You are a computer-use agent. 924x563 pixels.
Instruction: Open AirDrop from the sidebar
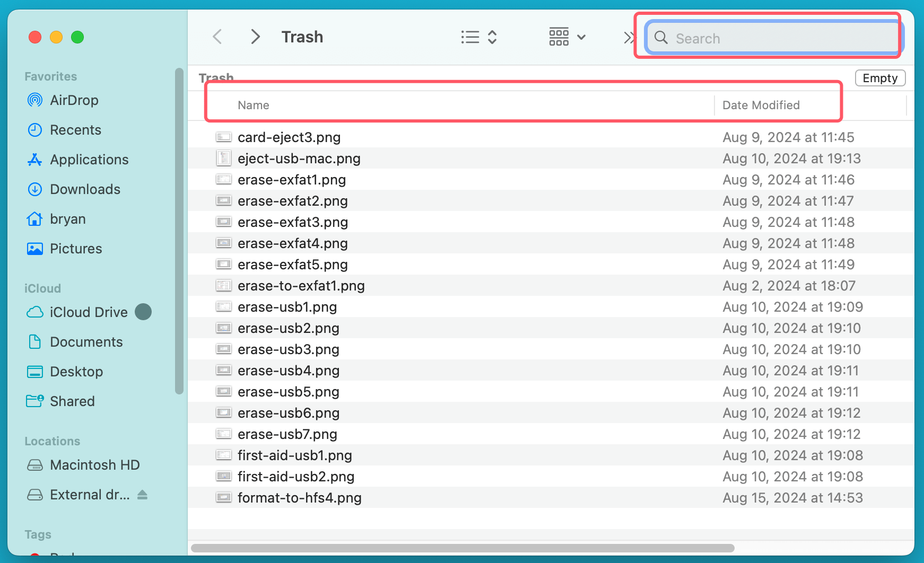(74, 100)
